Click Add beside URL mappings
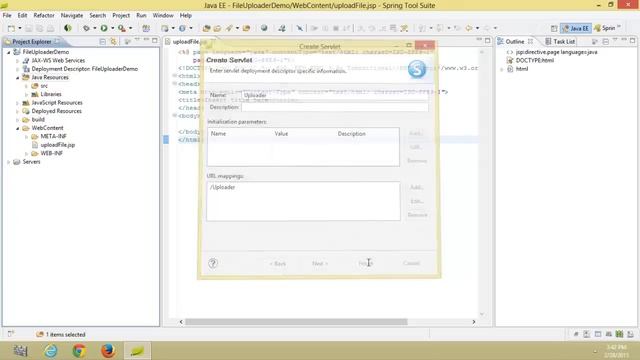 click(416, 187)
